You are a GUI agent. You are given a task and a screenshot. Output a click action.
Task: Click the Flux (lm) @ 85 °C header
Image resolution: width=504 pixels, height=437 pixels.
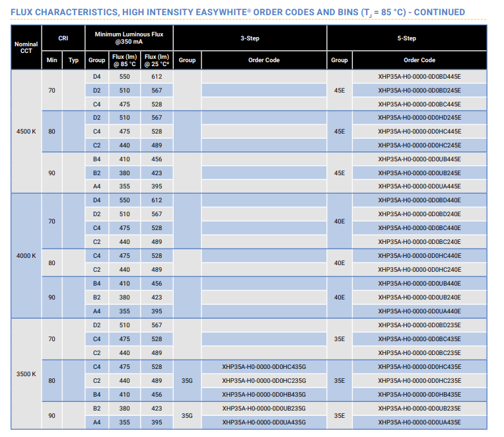tap(125, 60)
